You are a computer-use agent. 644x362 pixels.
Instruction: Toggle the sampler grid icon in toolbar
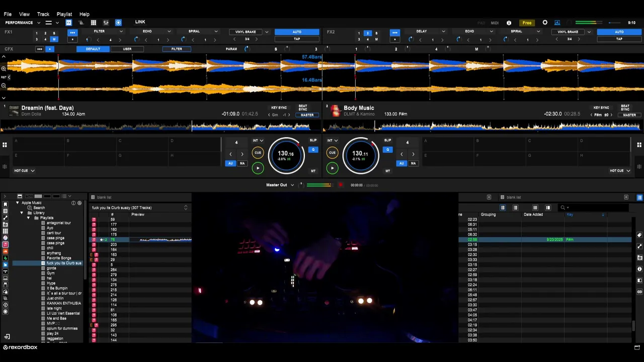click(x=93, y=23)
